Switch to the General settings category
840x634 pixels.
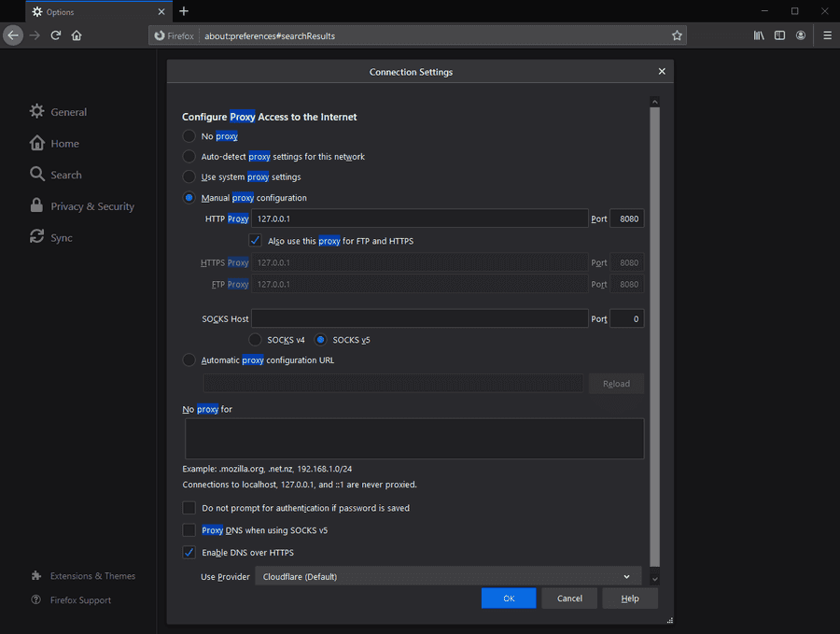[x=68, y=112]
